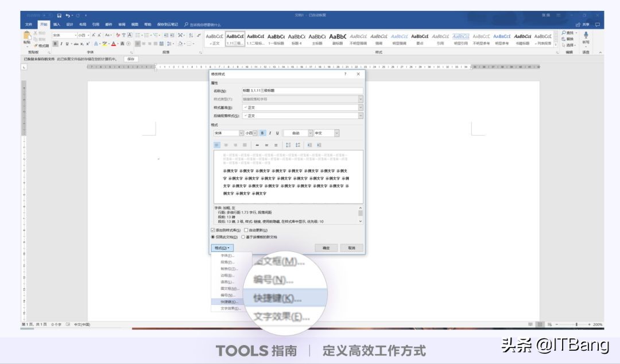Click the 确定 button to confirm
The image size is (620, 364).
coord(326,247)
